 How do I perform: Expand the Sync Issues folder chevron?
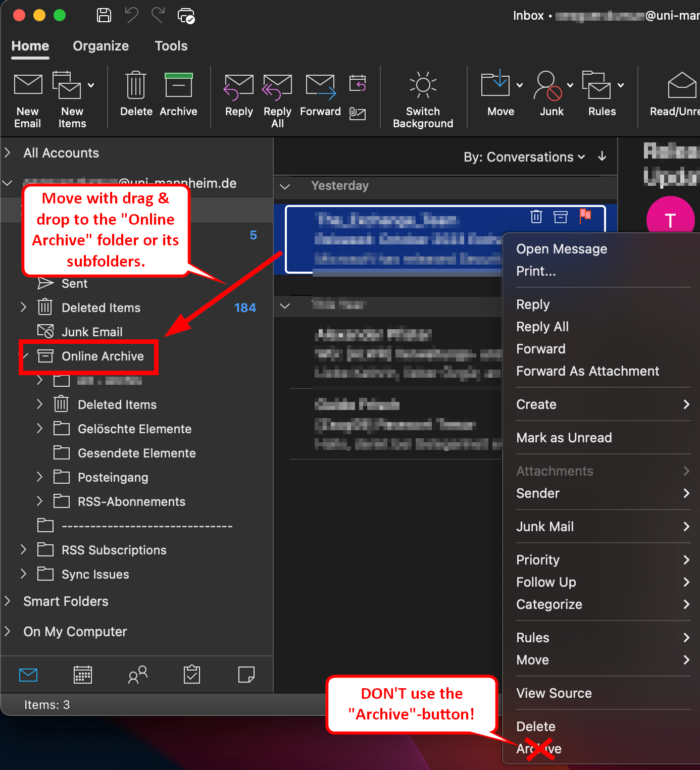tap(23, 574)
